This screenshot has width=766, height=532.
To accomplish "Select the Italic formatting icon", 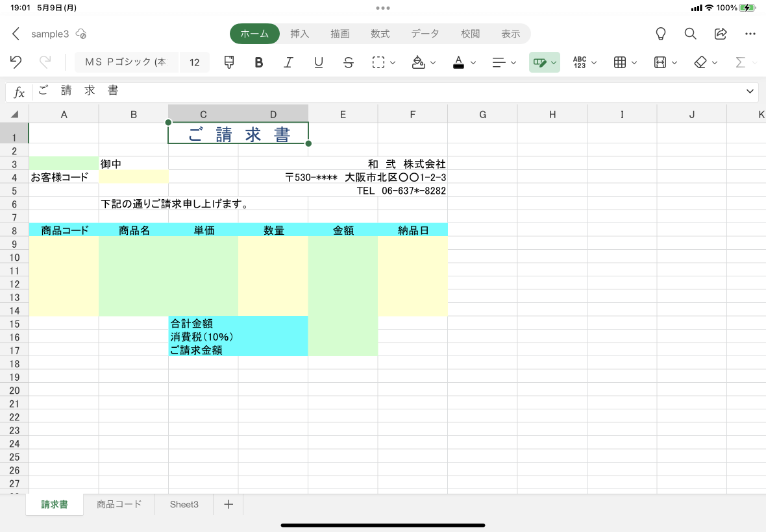I will pyautogui.click(x=288, y=62).
